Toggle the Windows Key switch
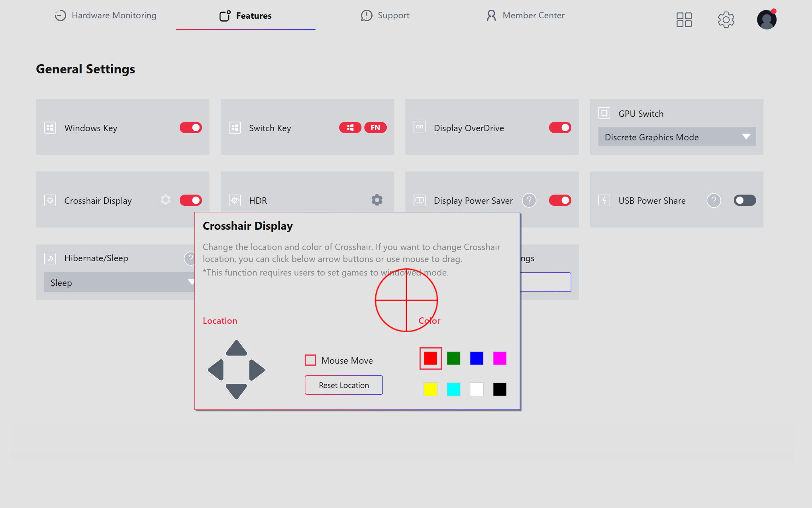Viewport: 812px width, 508px height. coord(191,128)
